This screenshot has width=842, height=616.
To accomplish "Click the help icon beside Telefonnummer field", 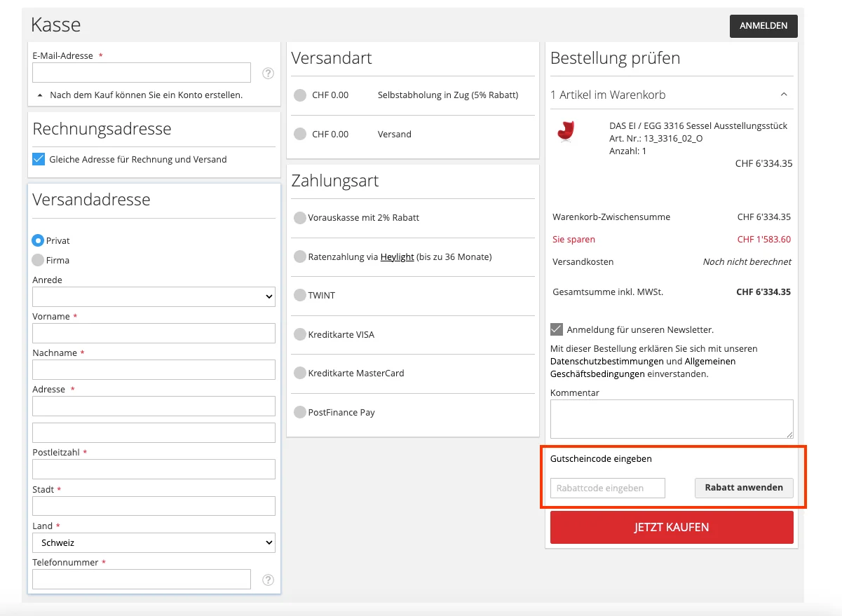I will (268, 580).
